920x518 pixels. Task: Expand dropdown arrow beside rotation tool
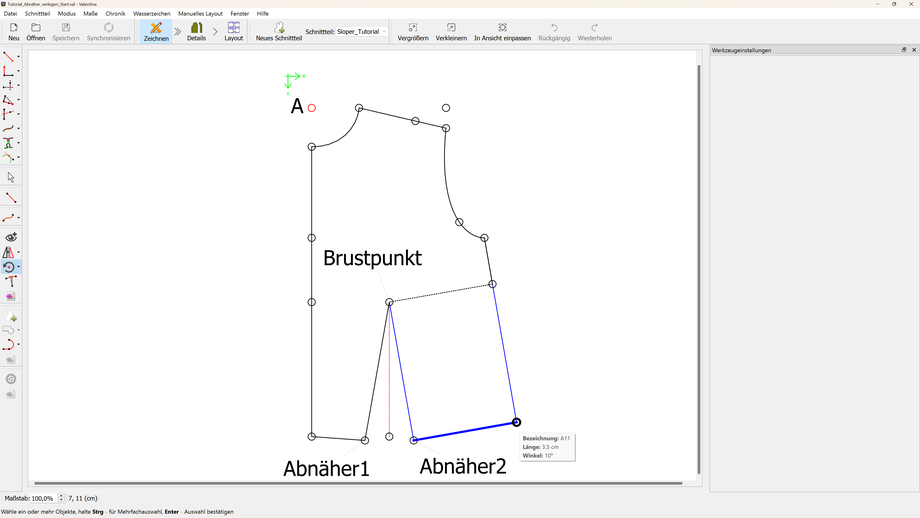[x=19, y=267]
